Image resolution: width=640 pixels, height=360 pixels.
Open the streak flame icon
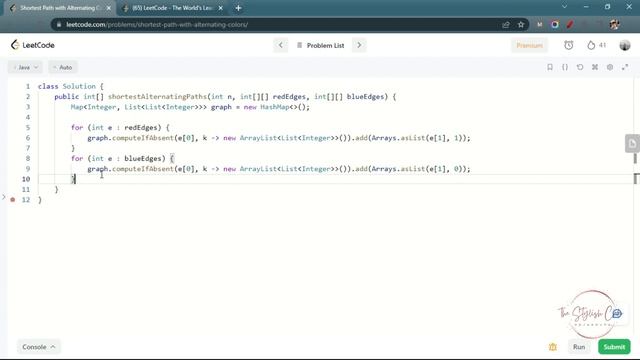(x=591, y=45)
